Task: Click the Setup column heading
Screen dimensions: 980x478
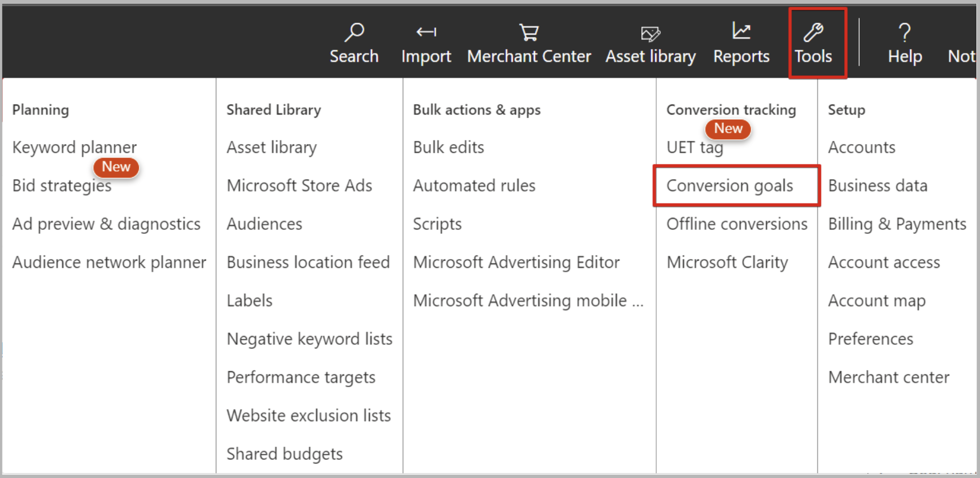Action: tap(846, 110)
